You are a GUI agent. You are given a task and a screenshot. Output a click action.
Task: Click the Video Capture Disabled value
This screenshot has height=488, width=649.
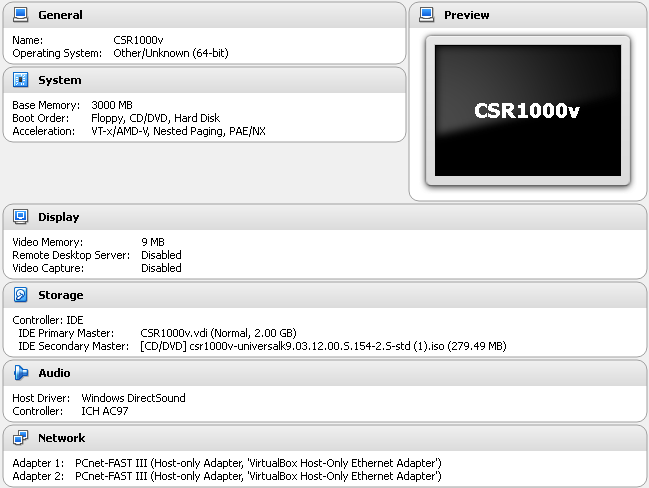tap(161, 268)
